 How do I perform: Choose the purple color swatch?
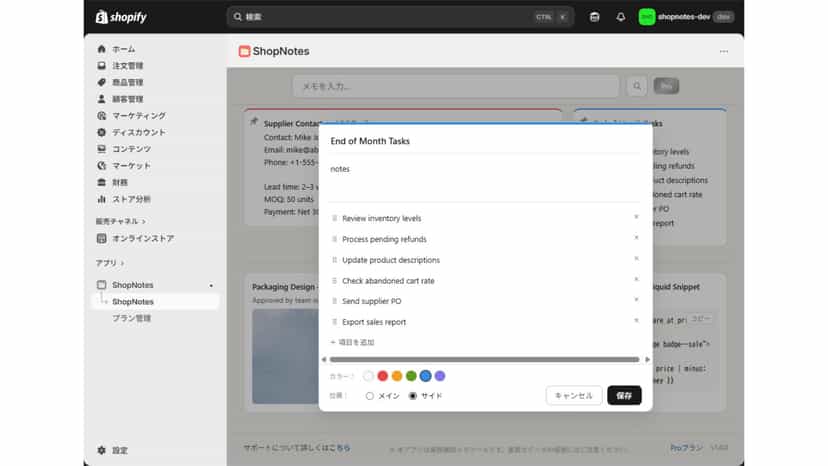click(x=439, y=376)
